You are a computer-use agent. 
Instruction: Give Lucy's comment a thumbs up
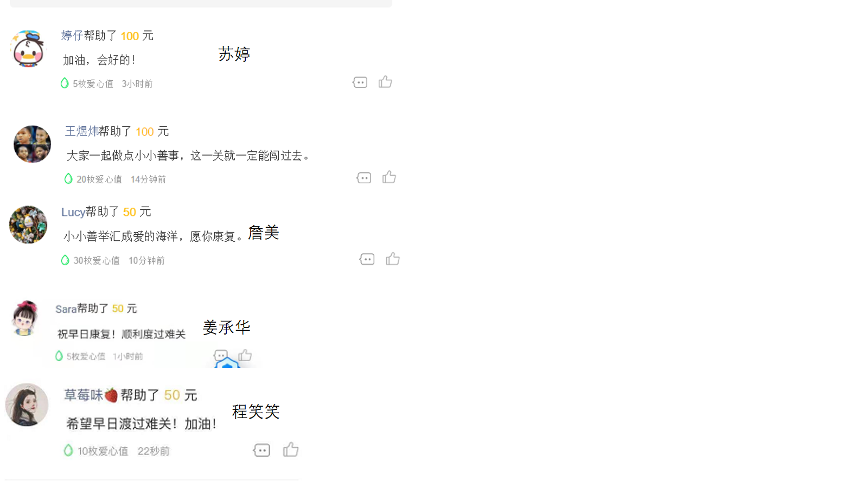coord(393,259)
